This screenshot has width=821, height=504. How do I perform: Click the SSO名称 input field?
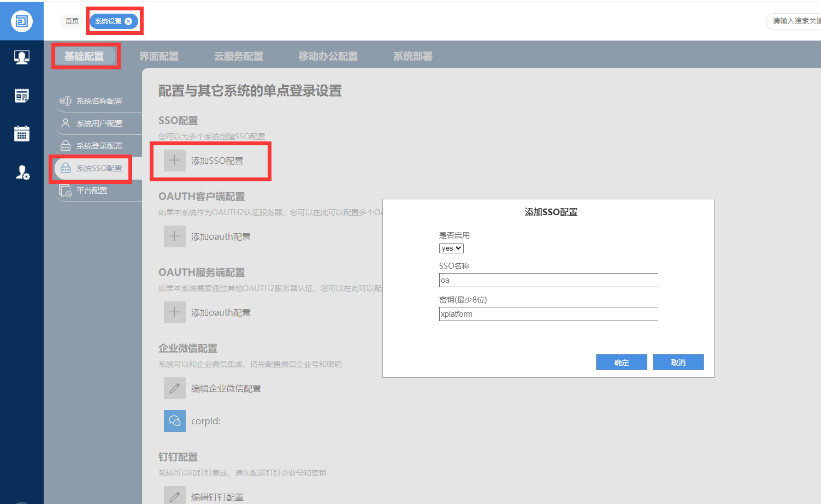pyautogui.click(x=548, y=280)
